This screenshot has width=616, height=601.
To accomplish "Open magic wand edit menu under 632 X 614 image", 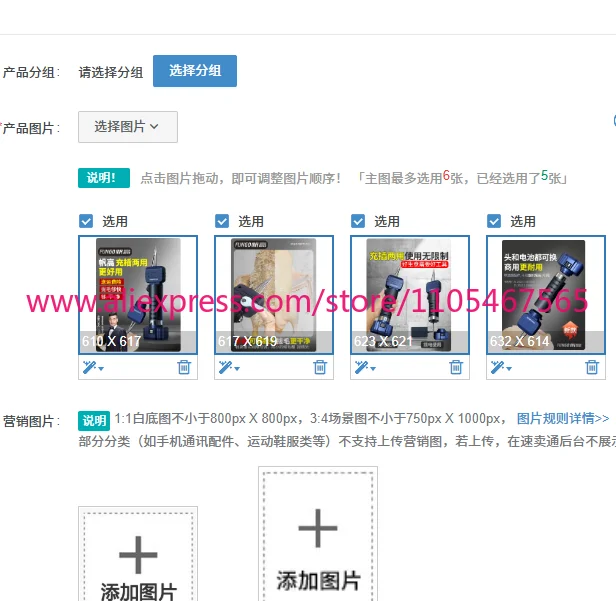I will tap(500, 368).
